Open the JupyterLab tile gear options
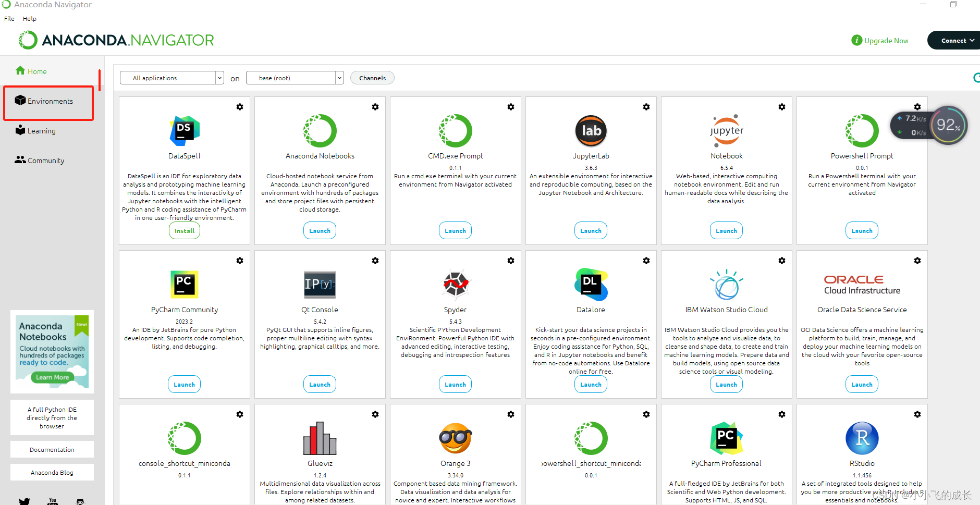 pos(646,107)
